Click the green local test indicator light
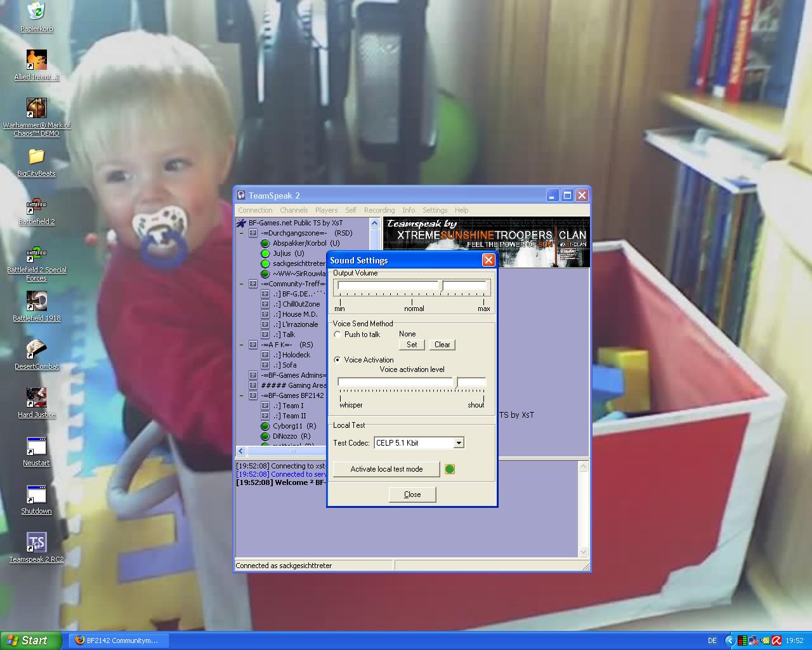The height and width of the screenshot is (650, 812). (450, 469)
